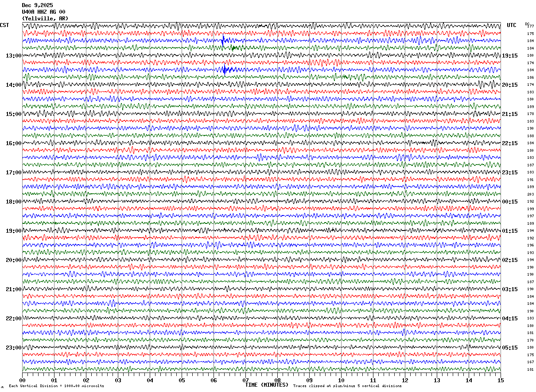Image resolution: width=536 pixels, height=392 pixels.
Task: Click the '21:15' UTC row label
Action: (x=509, y=114)
